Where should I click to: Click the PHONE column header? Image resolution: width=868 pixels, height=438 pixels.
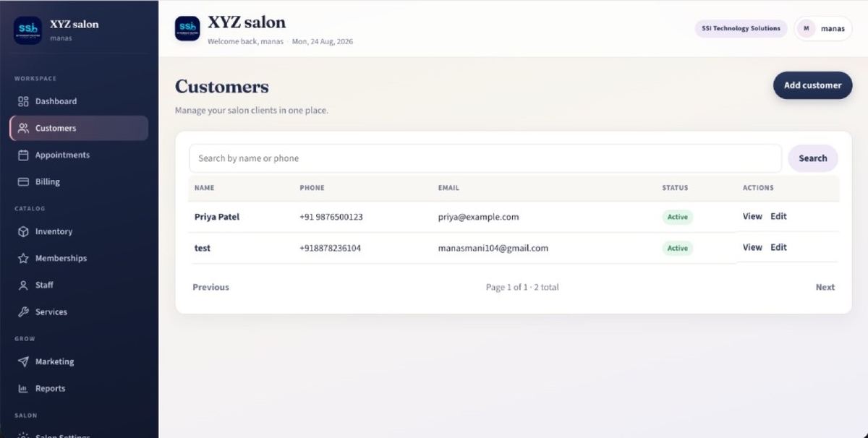tap(312, 188)
